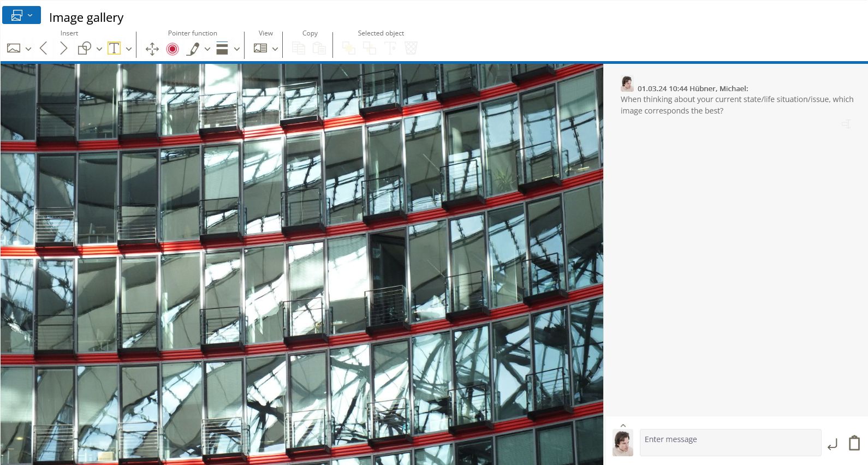Send the message with the return arrow
This screenshot has width=868, height=465.
click(x=833, y=445)
